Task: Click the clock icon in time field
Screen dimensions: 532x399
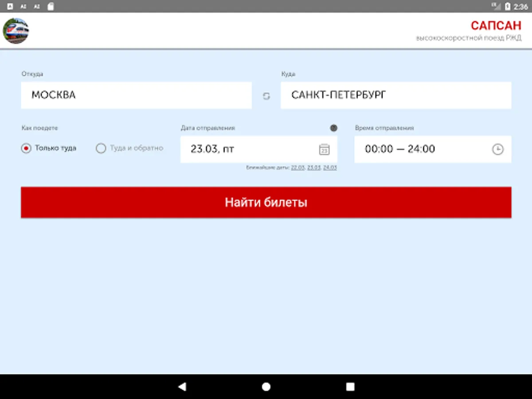Action: point(498,149)
